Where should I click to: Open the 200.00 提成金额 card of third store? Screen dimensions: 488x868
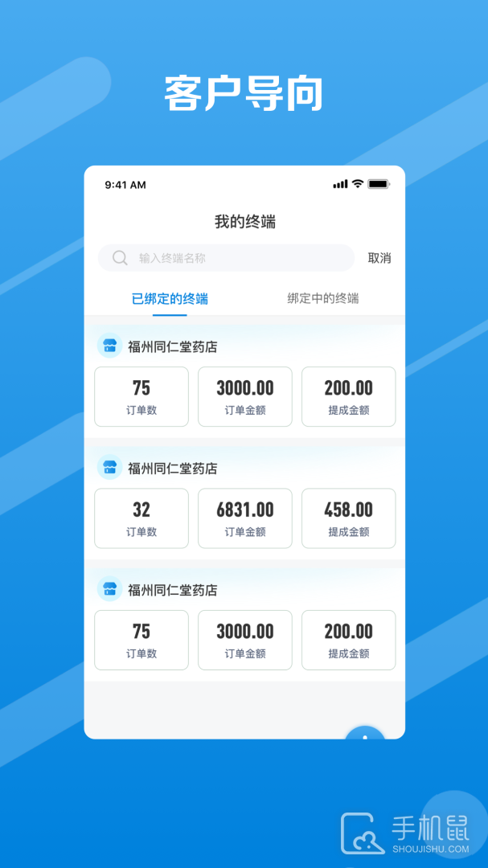click(x=348, y=640)
